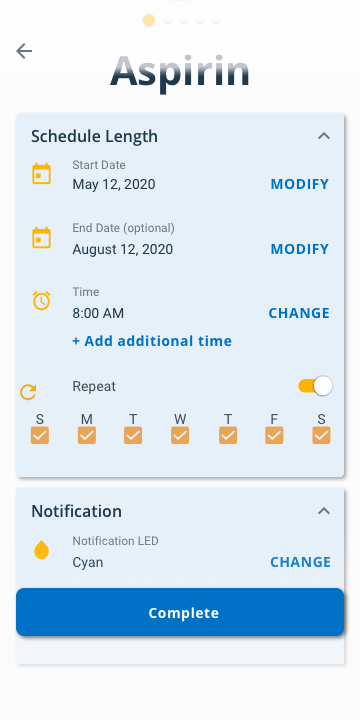
Task: Go back using the left arrow icon
Action: [24, 51]
